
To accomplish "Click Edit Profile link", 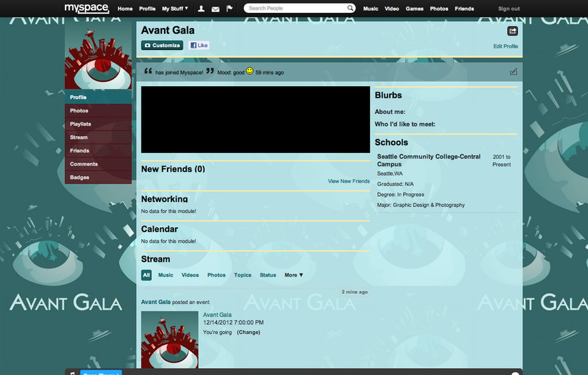I will click(x=505, y=46).
